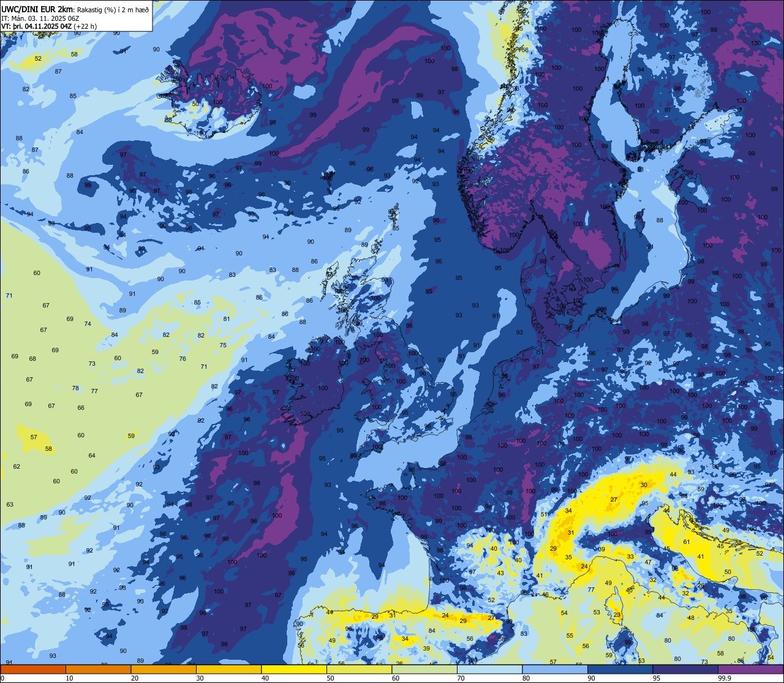This screenshot has height=683, width=784.
Task: Click the legend label '99.9'
Action: point(725,678)
